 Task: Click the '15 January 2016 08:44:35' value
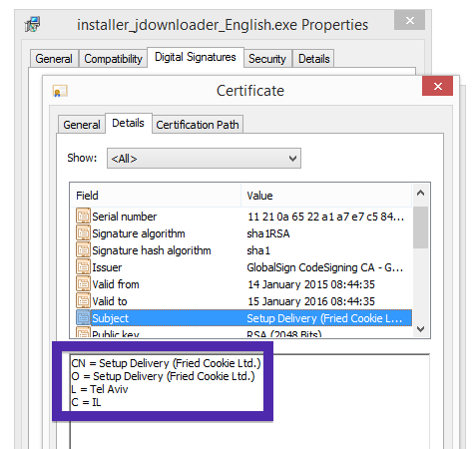coord(311,301)
